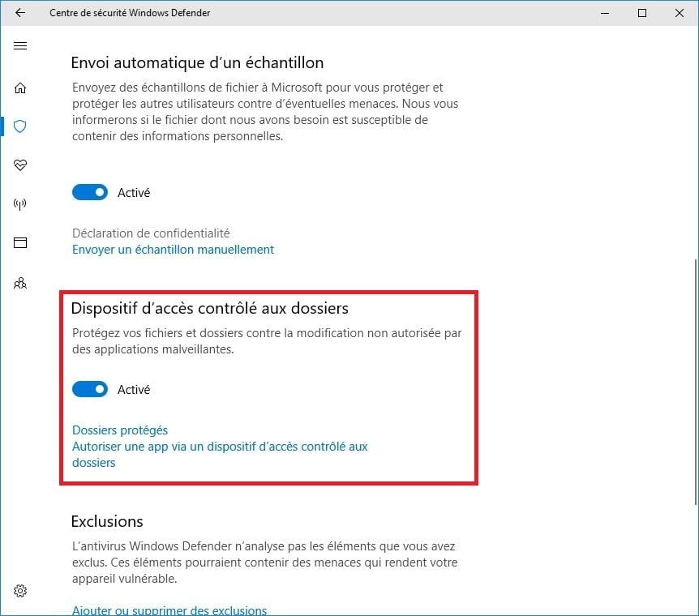The height and width of the screenshot is (616, 699).
Task: Disable Dispositif d'accès contrôlé aux dossiers toggle
Action: coord(90,389)
